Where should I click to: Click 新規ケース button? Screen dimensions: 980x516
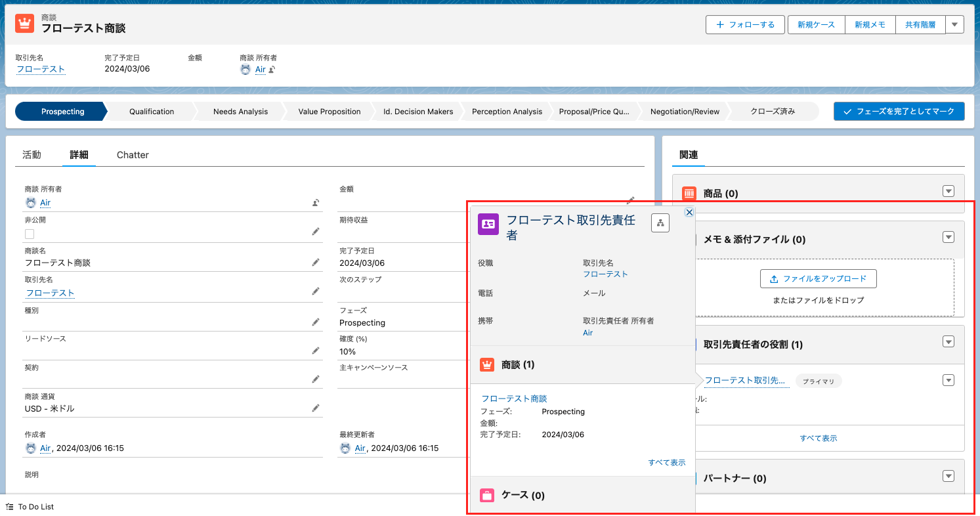816,24
